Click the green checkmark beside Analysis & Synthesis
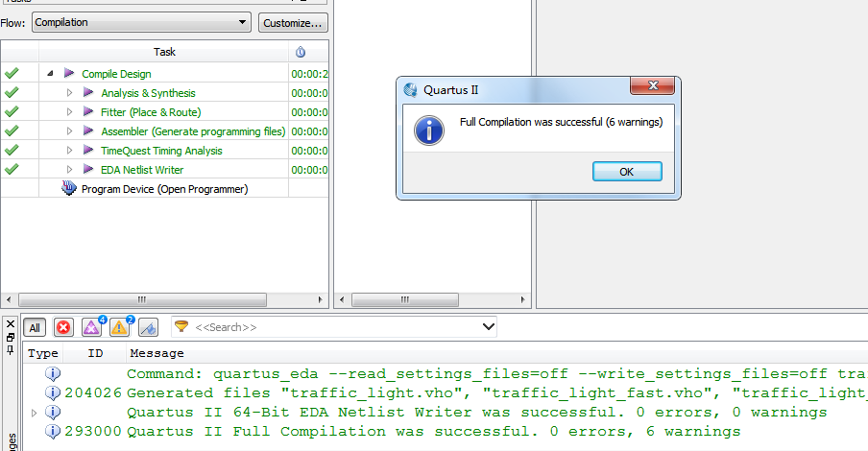The image size is (868, 451). click(x=12, y=92)
